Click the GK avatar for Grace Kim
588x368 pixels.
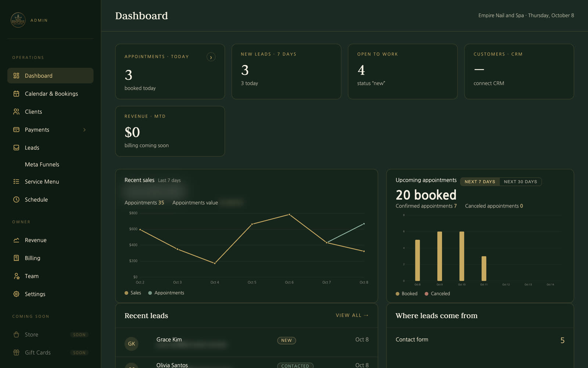pos(132,344)
